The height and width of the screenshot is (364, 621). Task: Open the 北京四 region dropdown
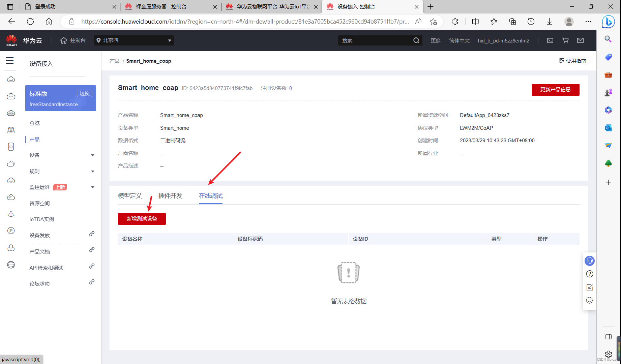tap(134, 40)
